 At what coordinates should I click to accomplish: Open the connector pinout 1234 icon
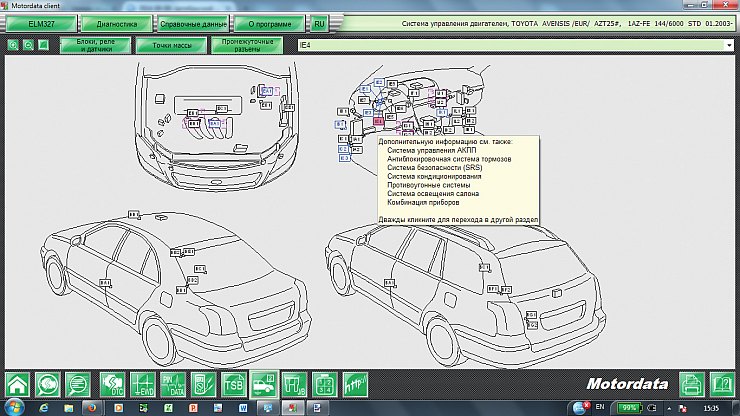[x=325, y=384]
